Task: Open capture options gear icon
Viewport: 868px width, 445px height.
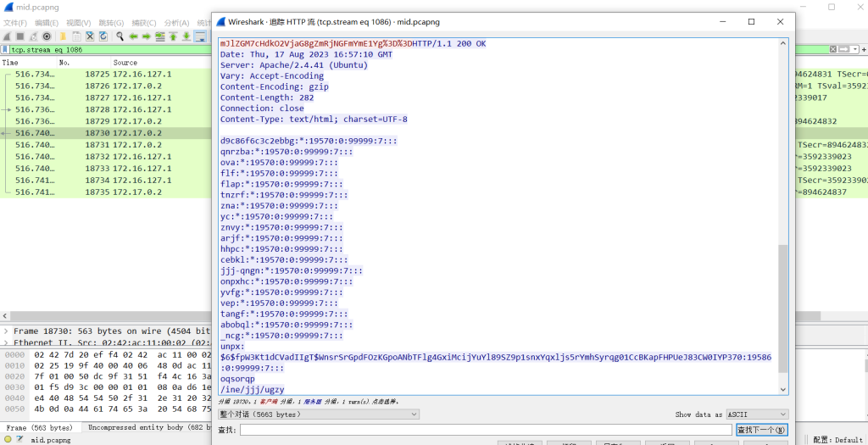Action: click(47, 36)
